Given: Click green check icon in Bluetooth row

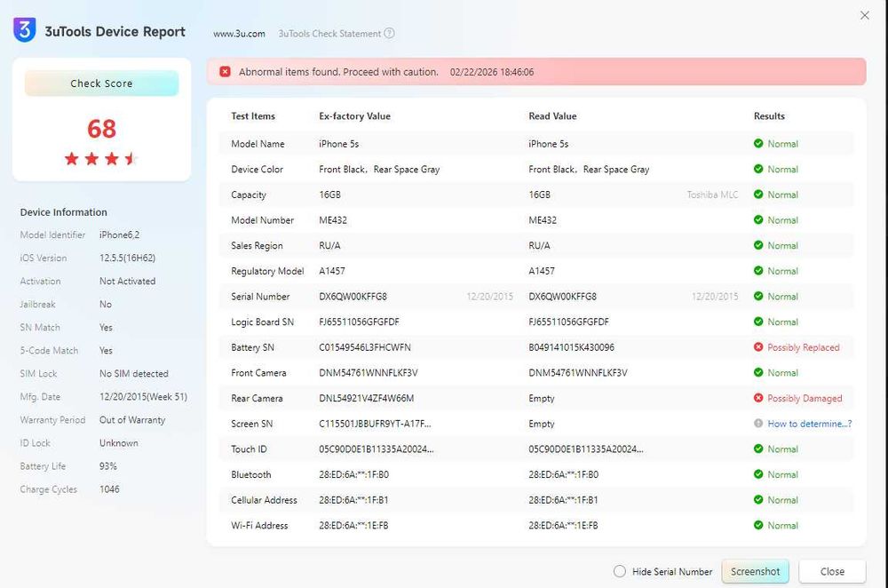Looking at the screenshot, I should (758, 474).
